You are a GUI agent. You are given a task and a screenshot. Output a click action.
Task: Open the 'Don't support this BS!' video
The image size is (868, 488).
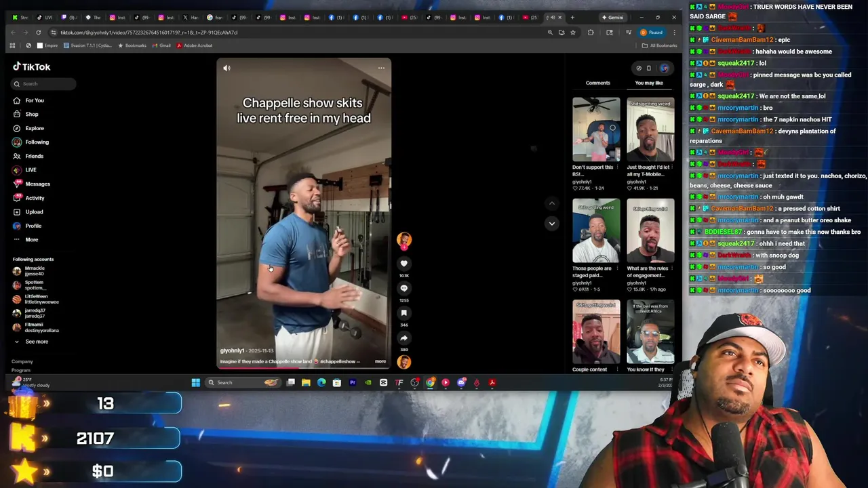point(596,129)
